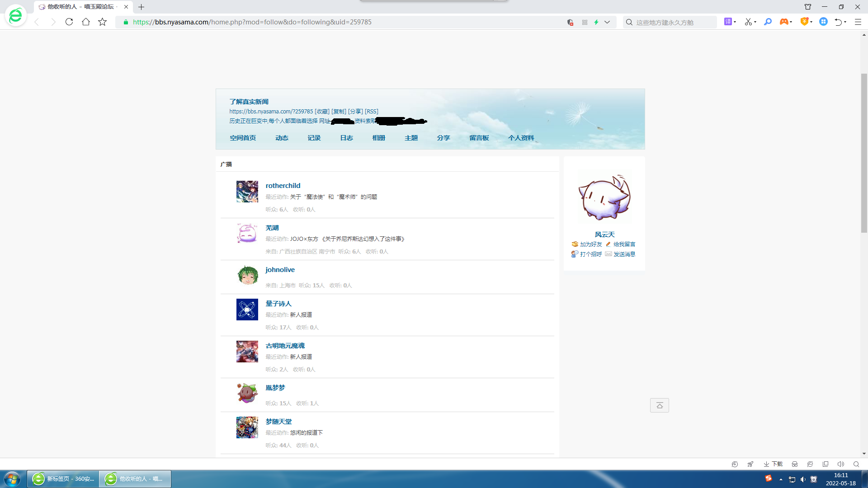Image resolution: width=868 pixels, height=488 pixels.
Task: Show hidden system tray icons arrow
Action: pos(781,479)
